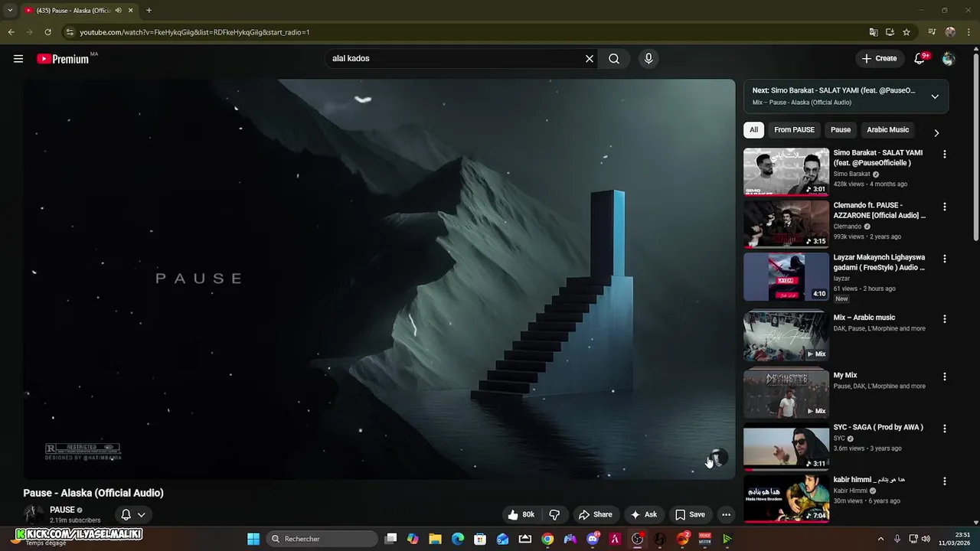Dislike the video
This screenshot has height=551, width=980.
[x=554, y=514]
